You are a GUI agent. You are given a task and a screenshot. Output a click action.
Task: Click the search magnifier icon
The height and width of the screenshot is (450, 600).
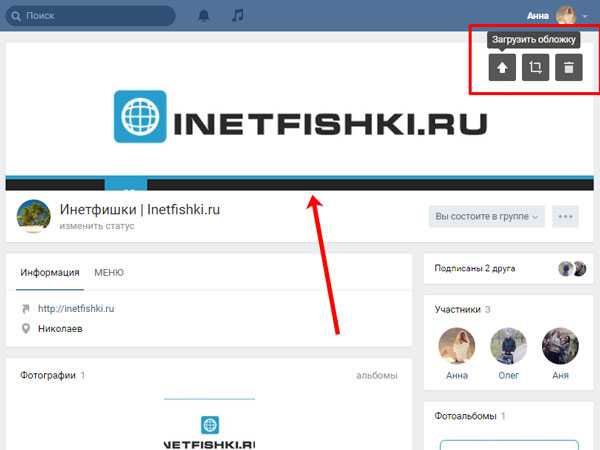point(16,16)
